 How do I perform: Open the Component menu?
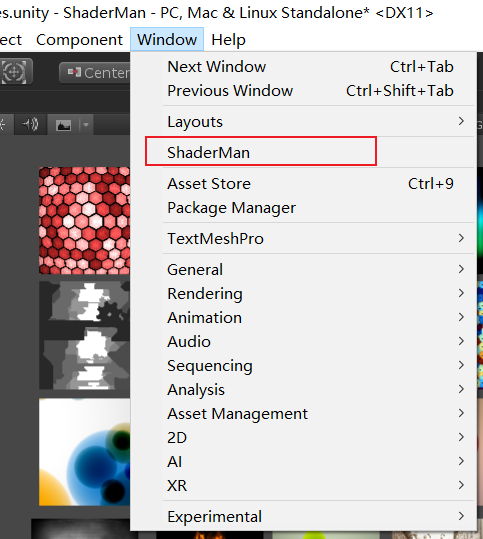(x=79, y=40)
